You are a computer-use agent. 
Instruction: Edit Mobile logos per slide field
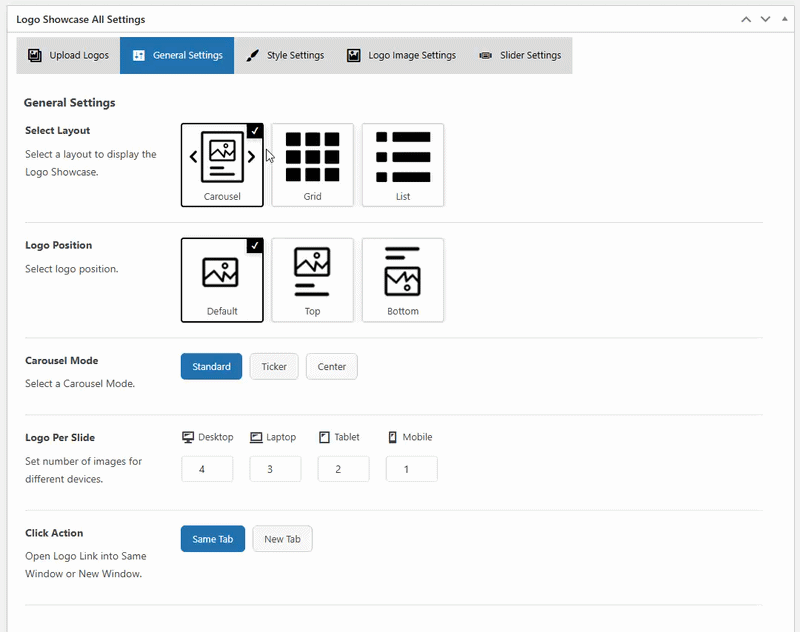point(412,469)
